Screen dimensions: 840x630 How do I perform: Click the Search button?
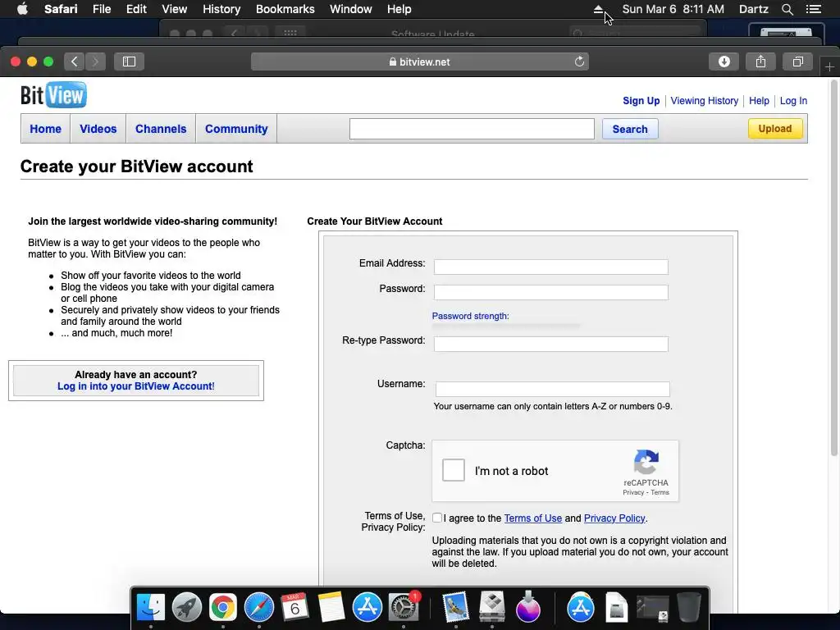tap(630, 129)
